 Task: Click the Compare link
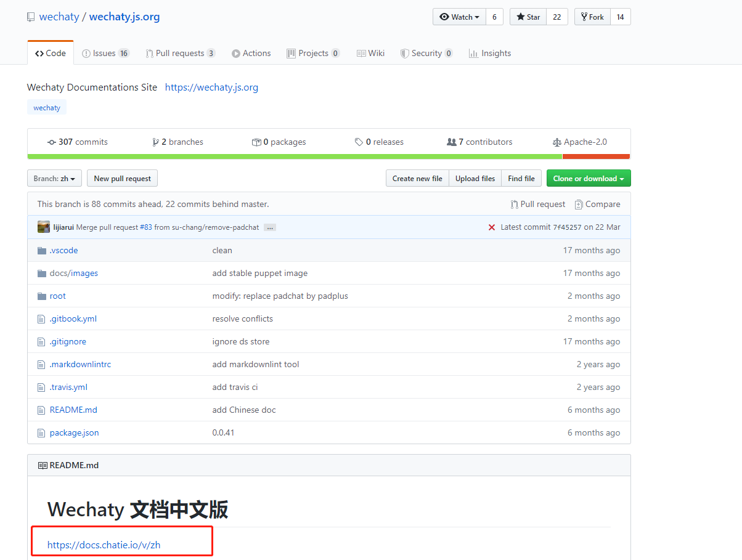click(597, 204)
